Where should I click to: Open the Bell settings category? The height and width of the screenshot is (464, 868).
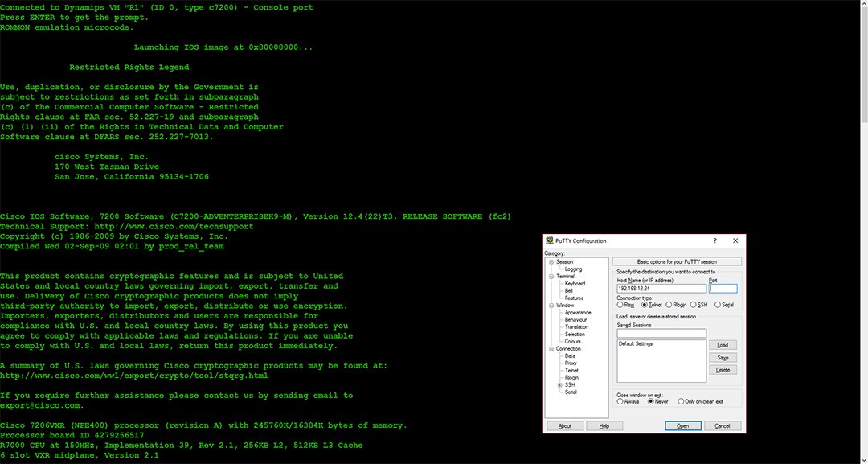[568, 290]
